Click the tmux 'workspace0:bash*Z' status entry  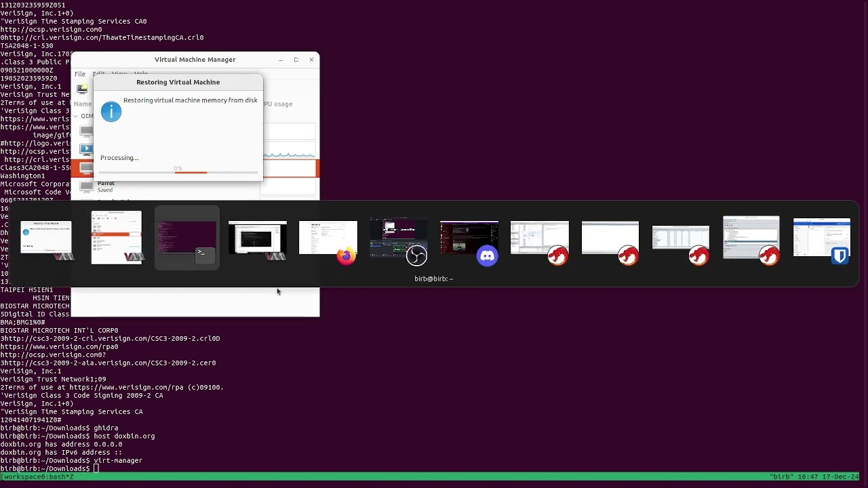(38, 477)
